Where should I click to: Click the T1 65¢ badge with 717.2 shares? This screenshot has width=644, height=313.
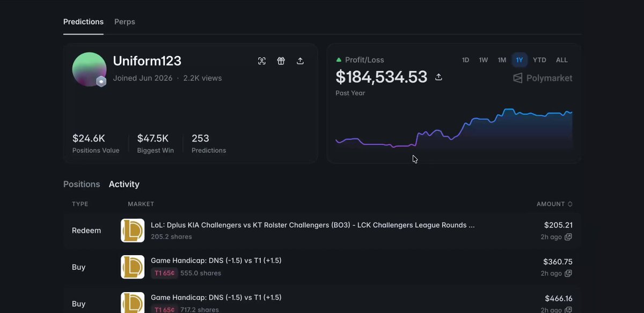click(165, 309)
